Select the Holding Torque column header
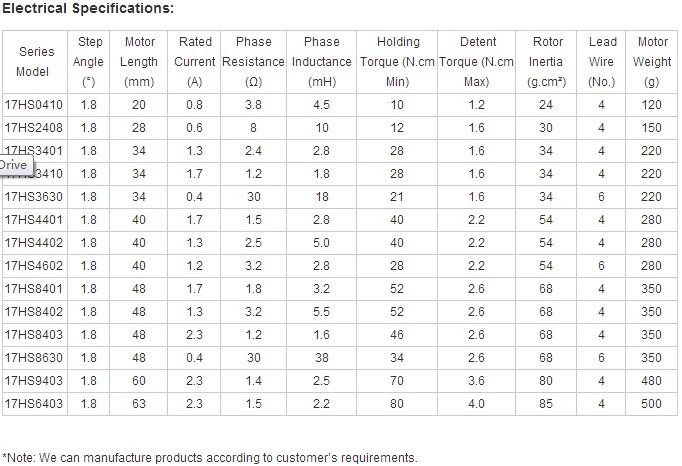Viewport: 682px width, 466px height. 397,62
